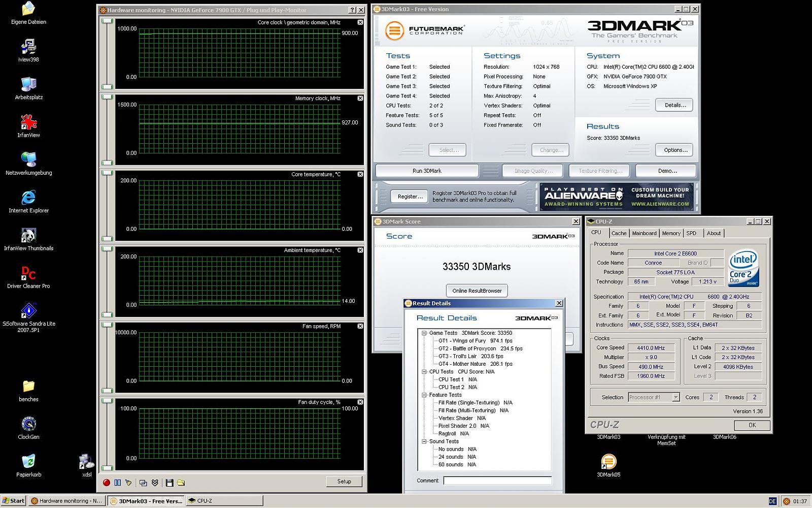812x508 pixels.
Task: Launch Internet Explorer from desktop
Action: click(x=28, y=201)
